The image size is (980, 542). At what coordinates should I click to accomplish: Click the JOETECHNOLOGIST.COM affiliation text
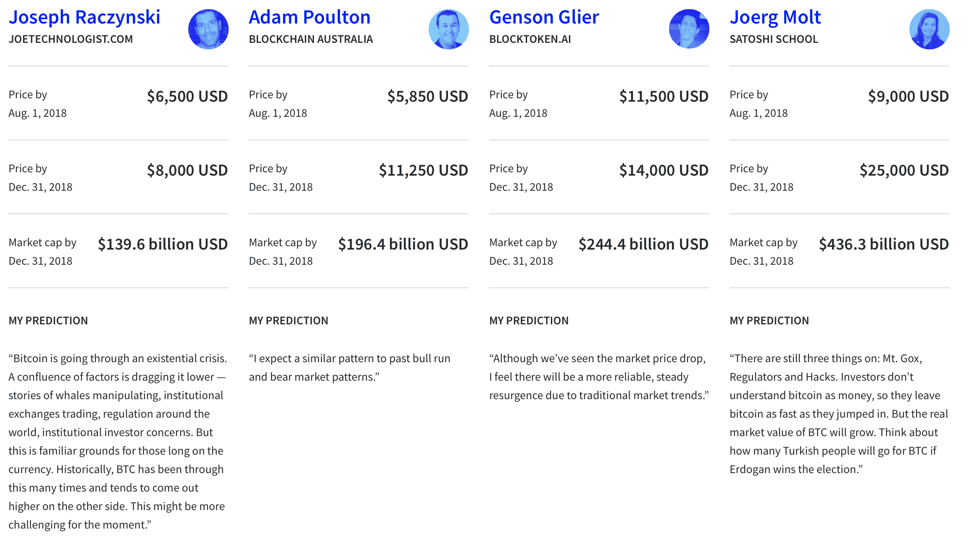pos(71,39)
